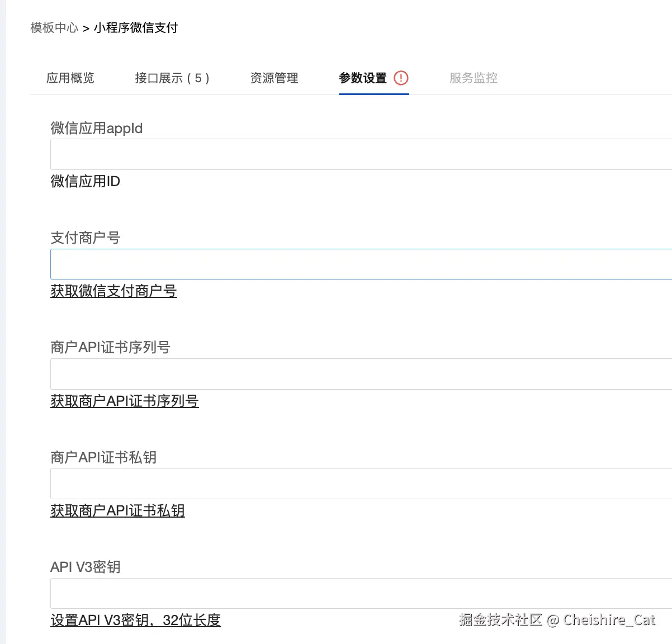The height and width of the screenshot is (644, 672).
Task: Click the 微信应用appId field label
Action: (97, 128)
